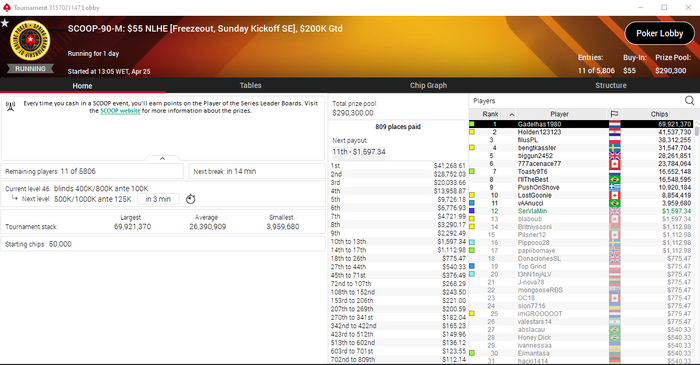Click the Croatia flag beside Holden123123
Image resolution: width=700 pixels, height=365 pixels.
click(615, 133)
